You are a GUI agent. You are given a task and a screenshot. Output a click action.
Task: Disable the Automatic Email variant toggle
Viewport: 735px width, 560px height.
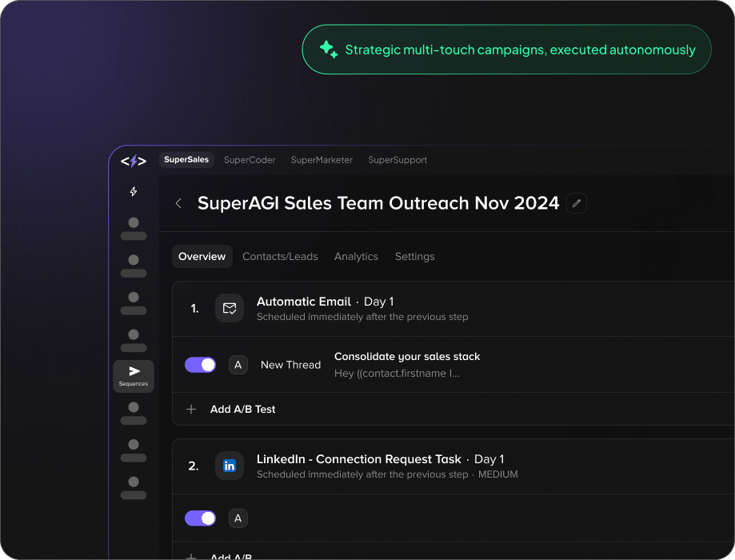click(x=200, y=365)
